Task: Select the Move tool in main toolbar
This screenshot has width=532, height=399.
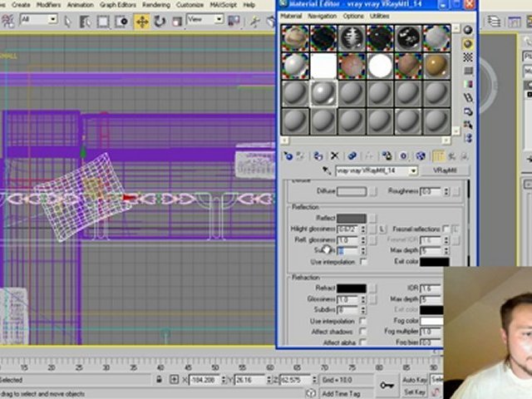Action: [x=142, y=20]
